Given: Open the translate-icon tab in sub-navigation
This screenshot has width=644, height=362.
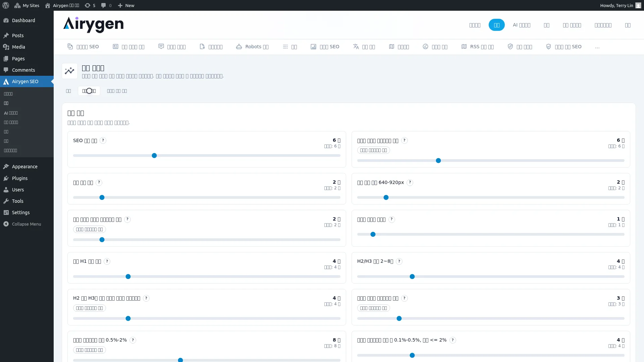Looking at the screenshot, I should [x=364, y=47].
